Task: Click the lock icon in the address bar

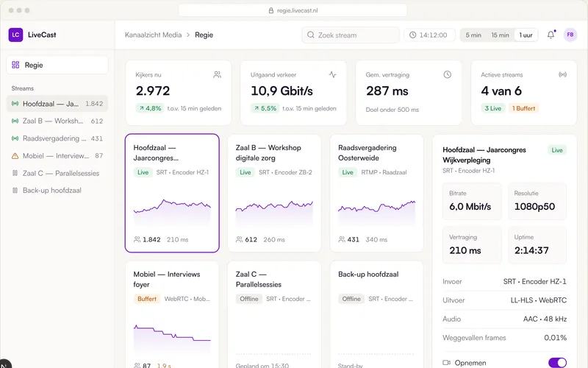Action: [271, 10]
